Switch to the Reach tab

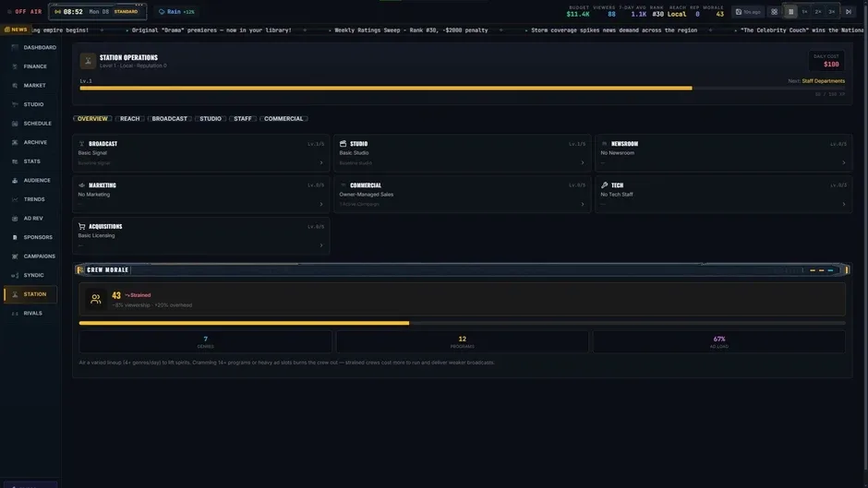130,118
